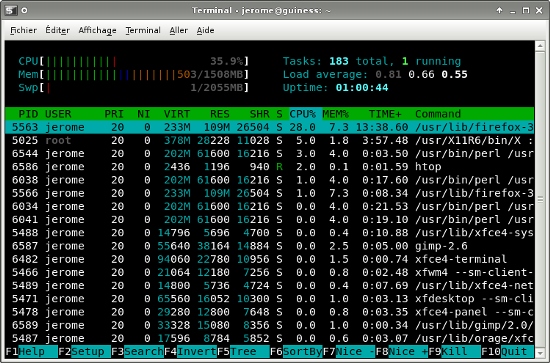The width and height of the screenshot is (550, 363).
Task: Open the Aide menu
Action: point(205,31)
